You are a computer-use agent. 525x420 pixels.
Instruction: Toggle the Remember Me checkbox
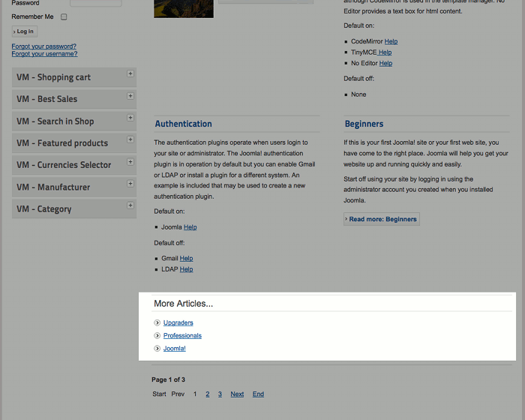click(x=64, y=16)
